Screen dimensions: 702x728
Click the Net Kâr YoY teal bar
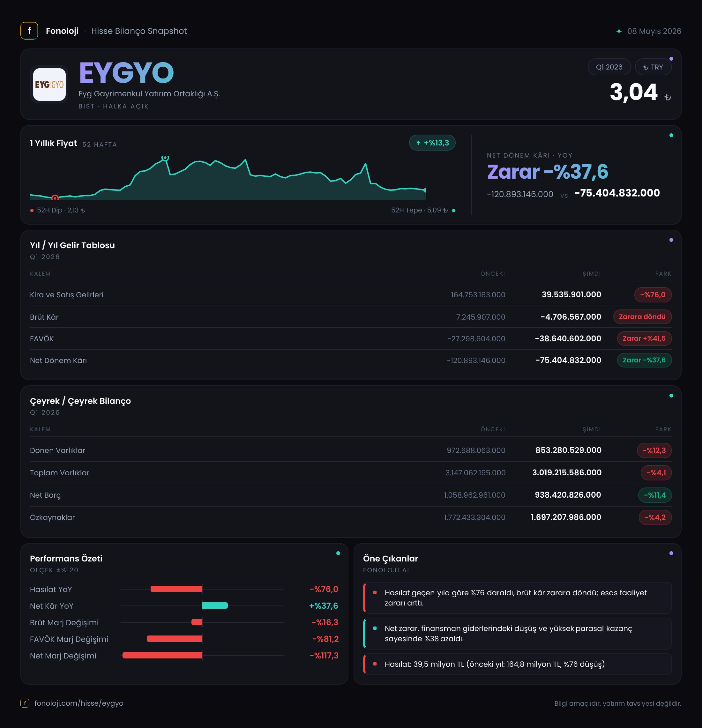coord(215,606)
